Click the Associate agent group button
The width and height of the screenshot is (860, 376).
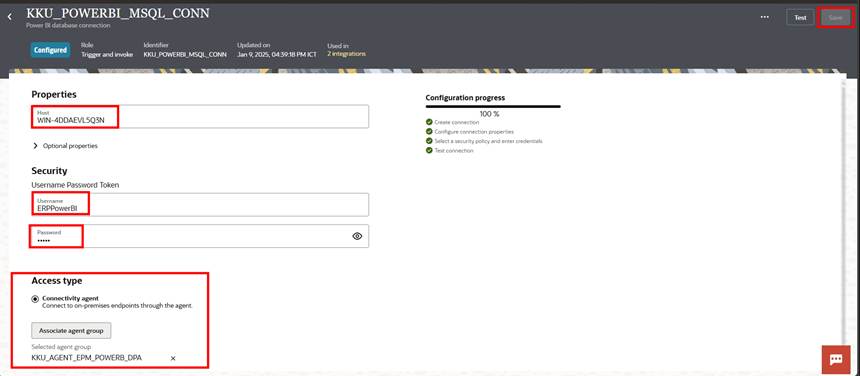[x=71, y=331]
